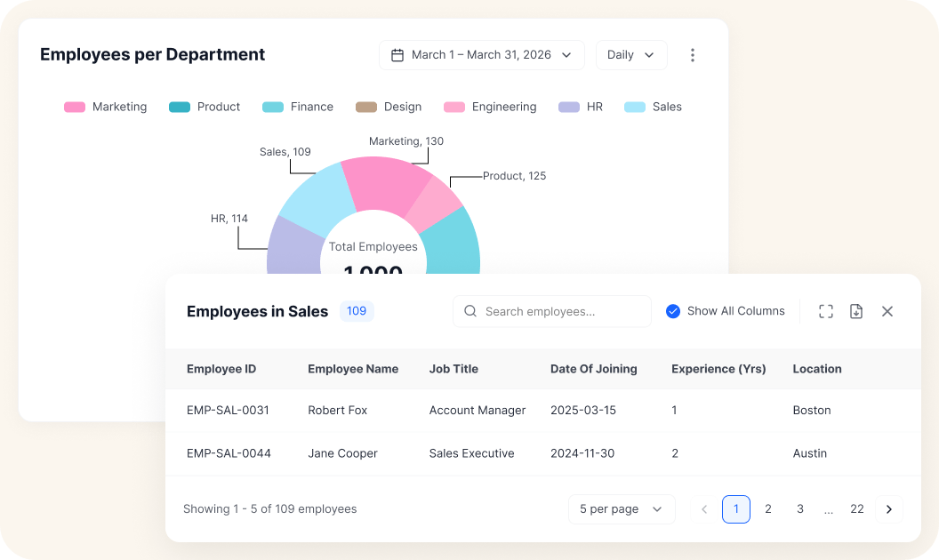This screenshot has width=939, height=560.
Task: Sort by Employee Name column header
Action: 353,369
